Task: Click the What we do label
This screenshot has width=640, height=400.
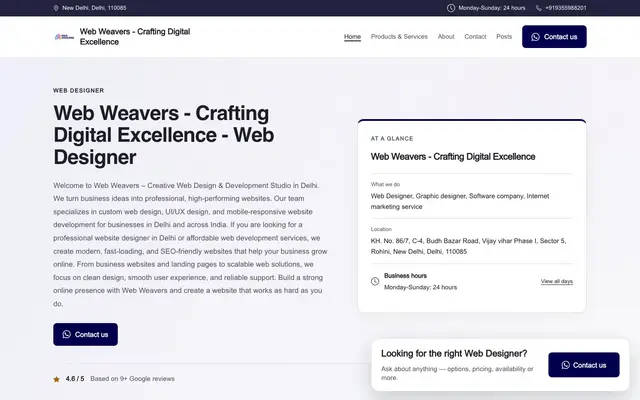Action: tap(385, 184)
